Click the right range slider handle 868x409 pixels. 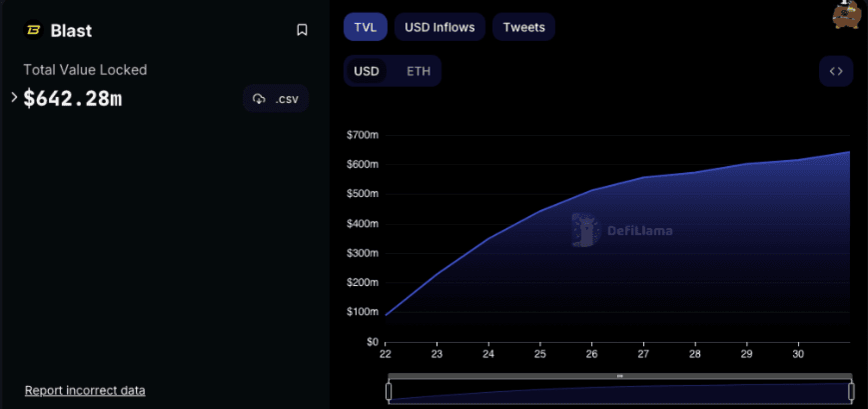pos(851,391)
